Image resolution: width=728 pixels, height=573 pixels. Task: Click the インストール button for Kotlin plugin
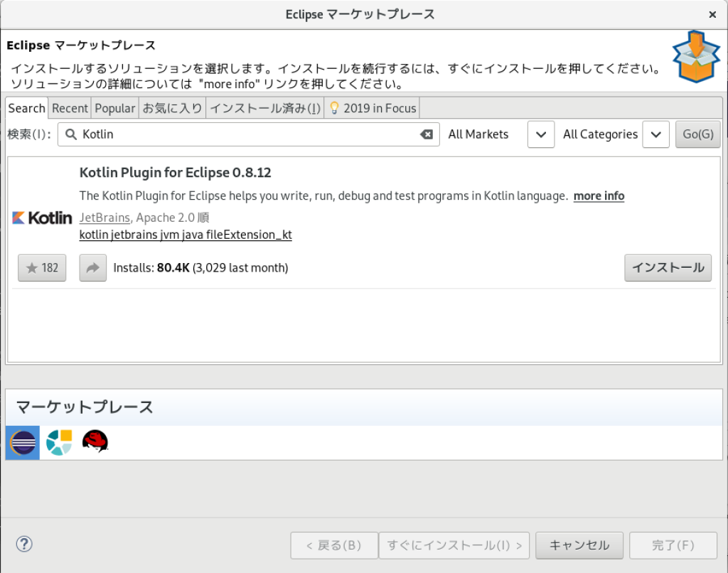(668, 268)
